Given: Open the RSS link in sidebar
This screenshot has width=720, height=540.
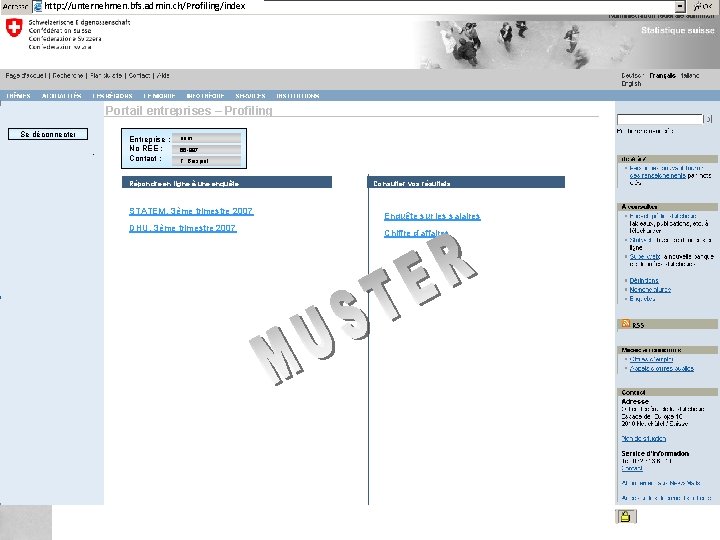Looking at the screenshot, I should (x=638, y=325).
